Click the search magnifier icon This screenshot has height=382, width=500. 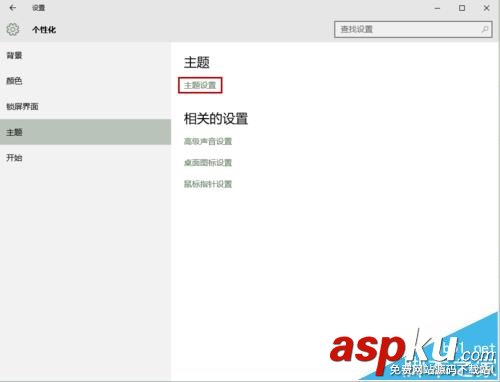click(485, 29)
